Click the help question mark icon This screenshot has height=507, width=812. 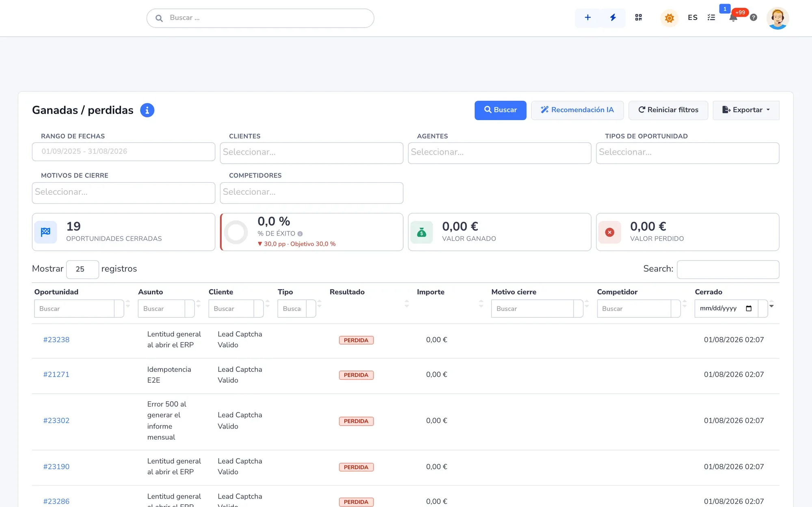pos(754,17)
